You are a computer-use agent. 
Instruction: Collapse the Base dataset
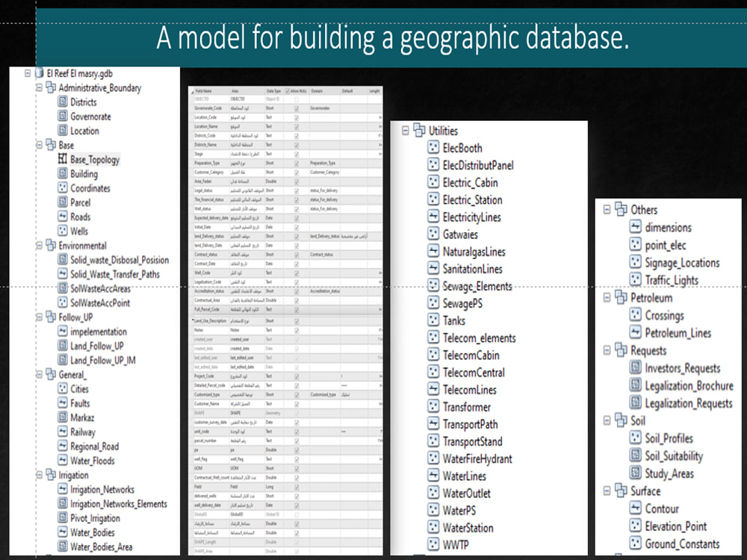click(x=39, y=145)
